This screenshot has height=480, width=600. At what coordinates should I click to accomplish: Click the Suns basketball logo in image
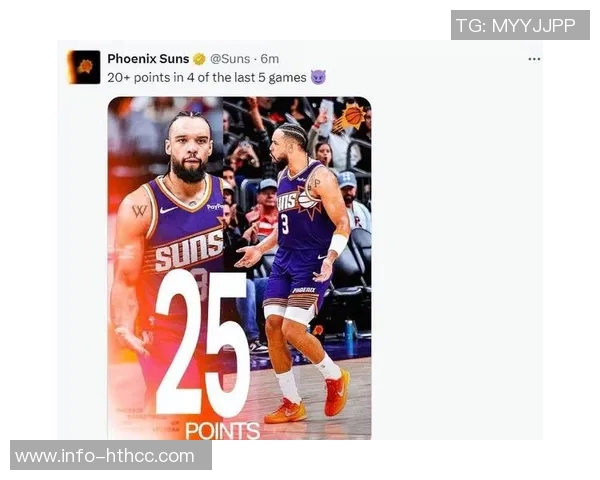tap(349, 116)
